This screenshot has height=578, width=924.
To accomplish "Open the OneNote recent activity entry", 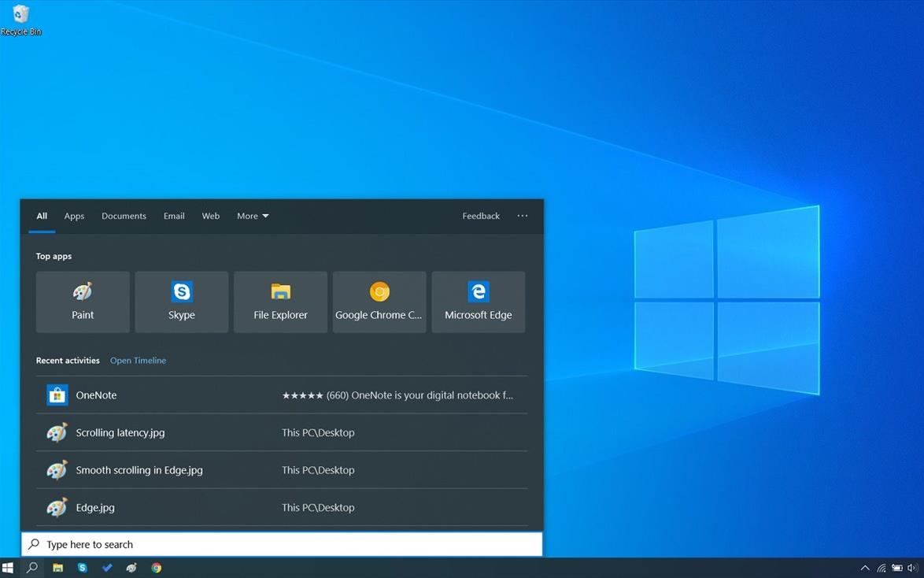I will point(282,395).
